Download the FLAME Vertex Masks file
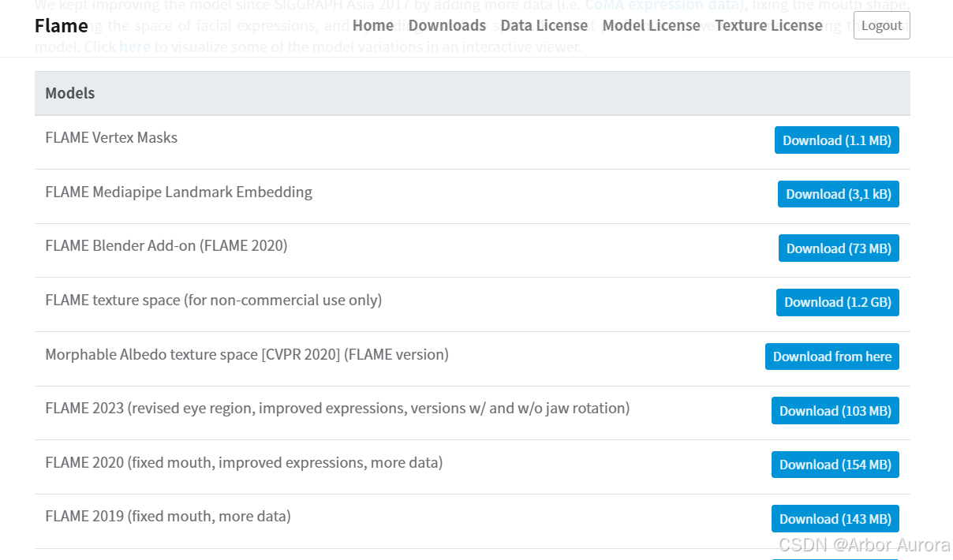Image resolution: width=953 pixels, height=560 pixels. 836,140
